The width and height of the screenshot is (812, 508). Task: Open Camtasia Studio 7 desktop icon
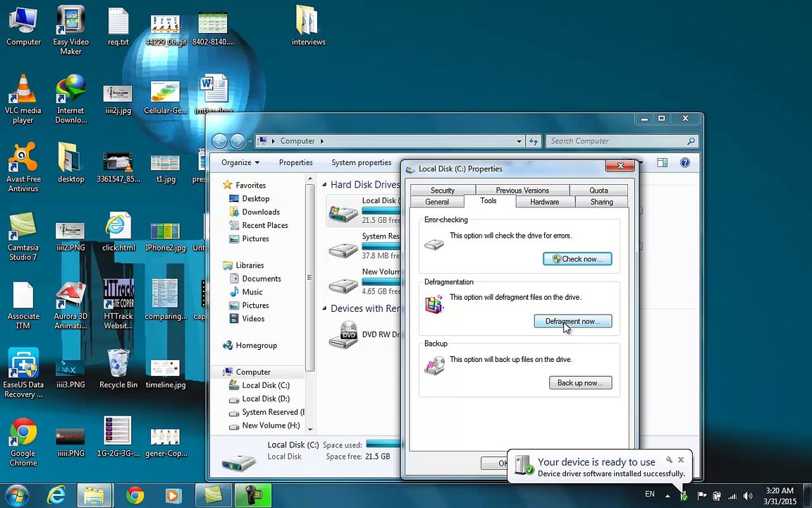pos(23,236)
